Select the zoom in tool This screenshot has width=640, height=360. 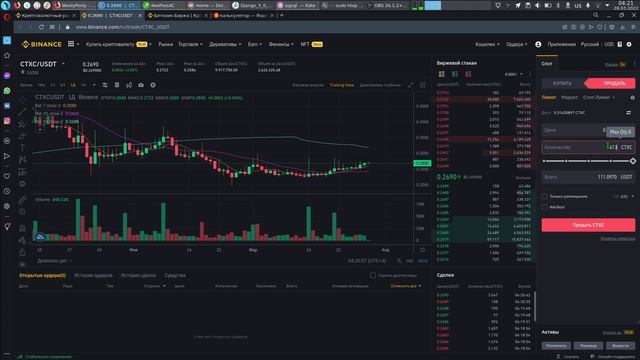tap(22, 211)
